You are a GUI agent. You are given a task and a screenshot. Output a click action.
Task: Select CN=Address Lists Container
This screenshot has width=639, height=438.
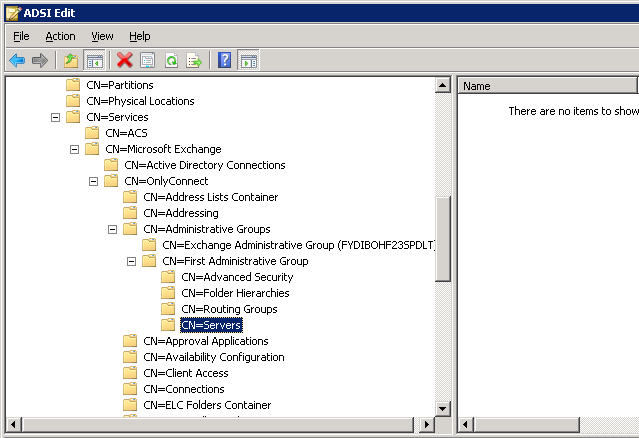click(211, 197)
